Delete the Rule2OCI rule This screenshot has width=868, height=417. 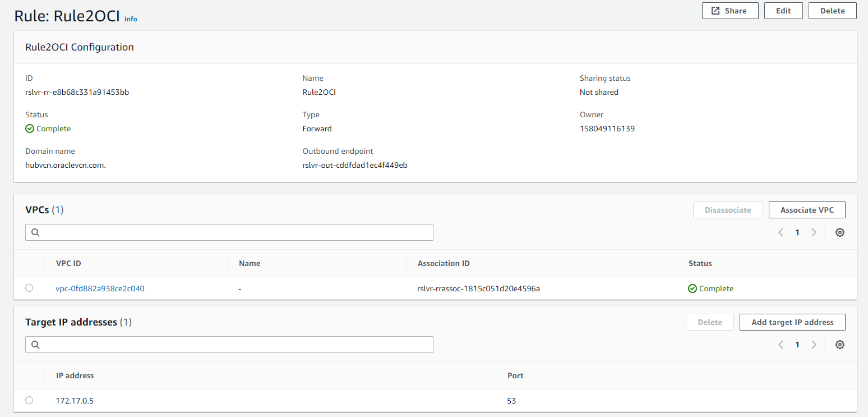point(832,11)
